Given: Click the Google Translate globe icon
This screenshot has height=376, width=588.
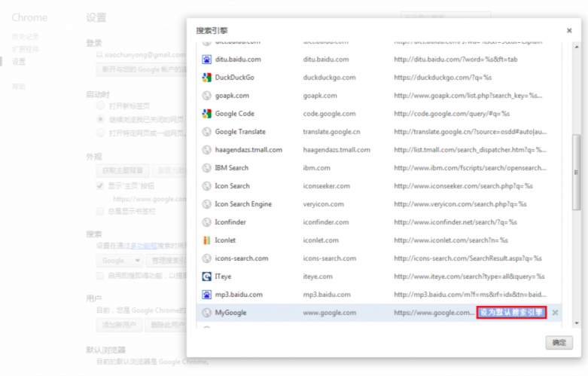Looking at the screenshot, I should [206, 132].
